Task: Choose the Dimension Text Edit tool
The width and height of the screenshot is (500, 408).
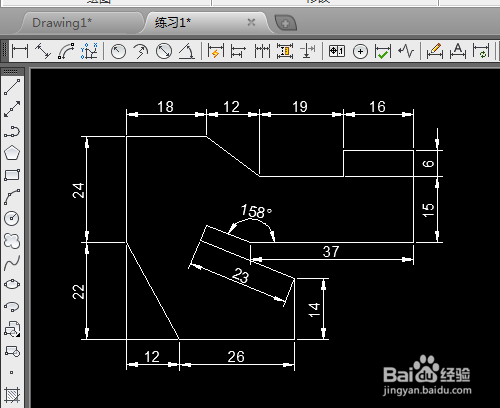Action: [458, 51]
